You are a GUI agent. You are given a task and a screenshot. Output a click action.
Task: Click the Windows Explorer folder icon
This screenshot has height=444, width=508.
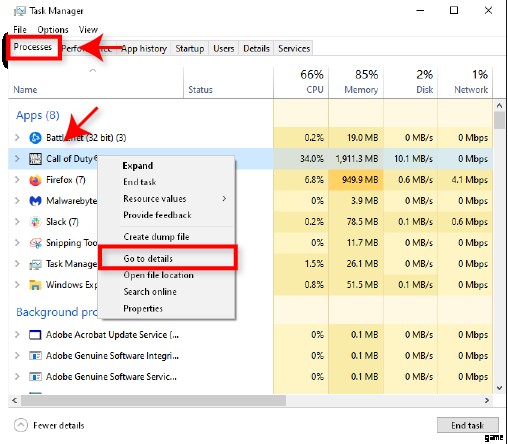coord(35,285)
